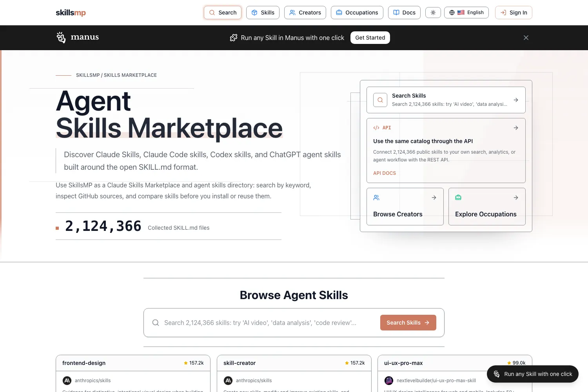Go to Occupations in top navigation
The image size is (588, 392).
357,13
